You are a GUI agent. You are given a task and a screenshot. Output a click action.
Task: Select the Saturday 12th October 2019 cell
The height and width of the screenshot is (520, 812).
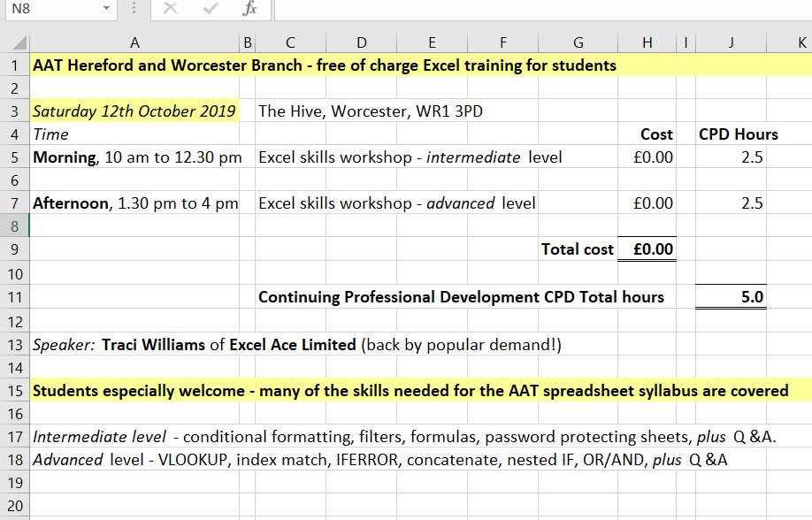(134, 111)
